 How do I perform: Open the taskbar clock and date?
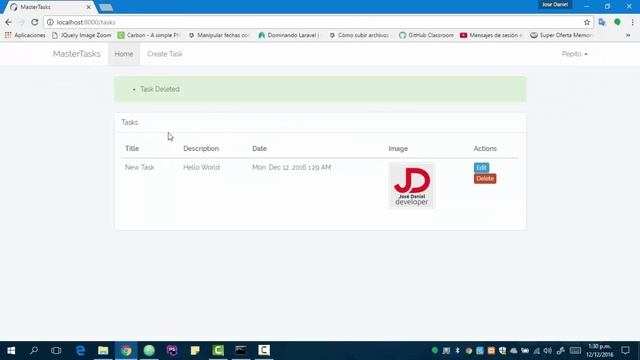[x=600, y=351]
